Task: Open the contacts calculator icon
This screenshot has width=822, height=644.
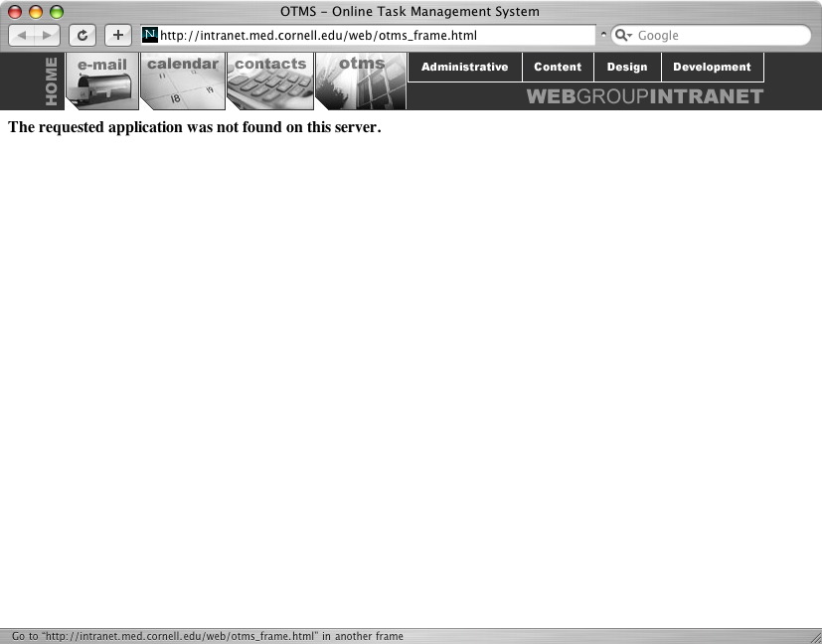Action: click(x=269, y=83)
